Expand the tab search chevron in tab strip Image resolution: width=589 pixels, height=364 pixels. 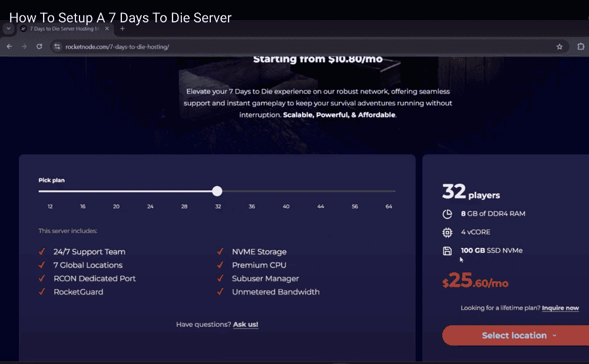click(8, 28)
